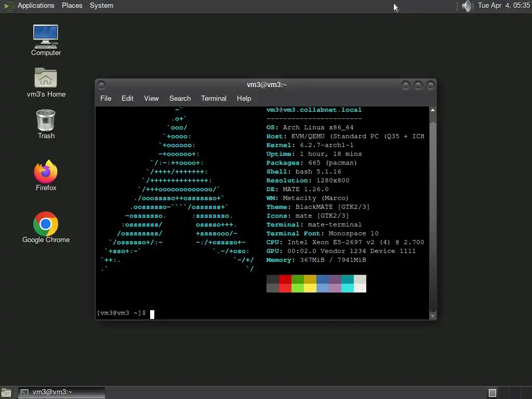Open the Computer desktop icon

coord(46,40)
